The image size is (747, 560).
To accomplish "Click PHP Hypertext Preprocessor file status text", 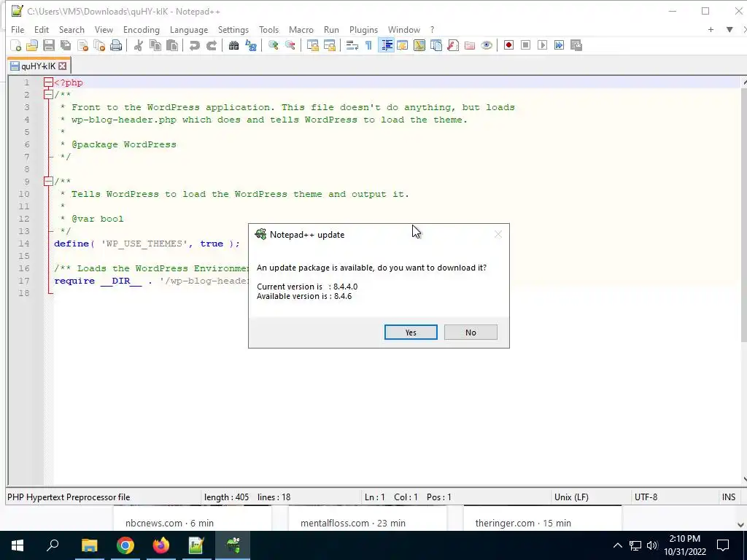I will tap(69, 497).
